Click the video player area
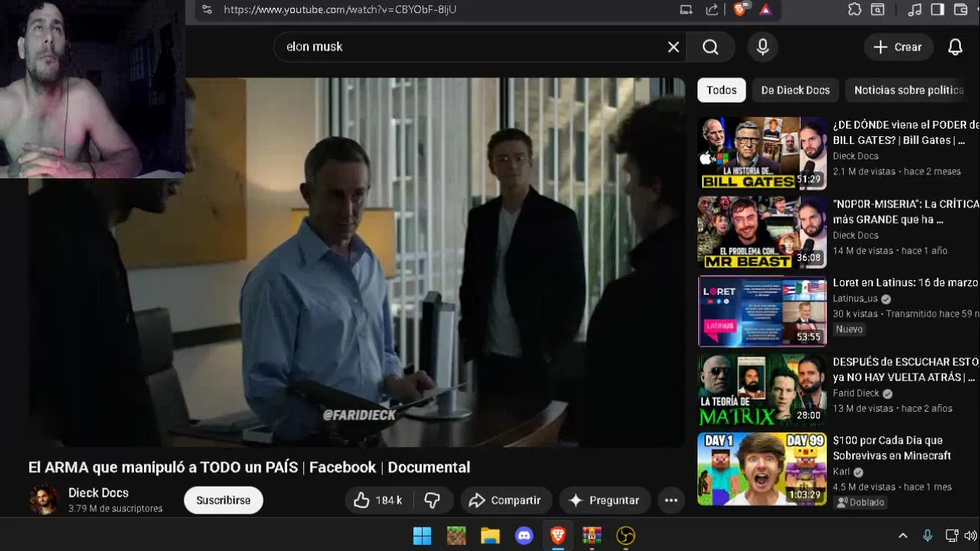 click(x=357, y=262)
